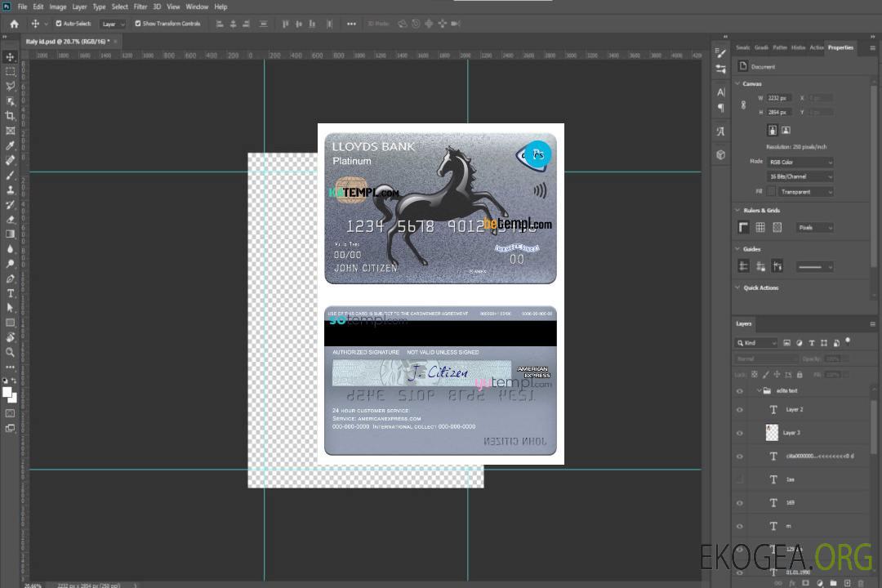Show the hidden '1ee' text layer
882x588 pixels.
click(740, 479)
